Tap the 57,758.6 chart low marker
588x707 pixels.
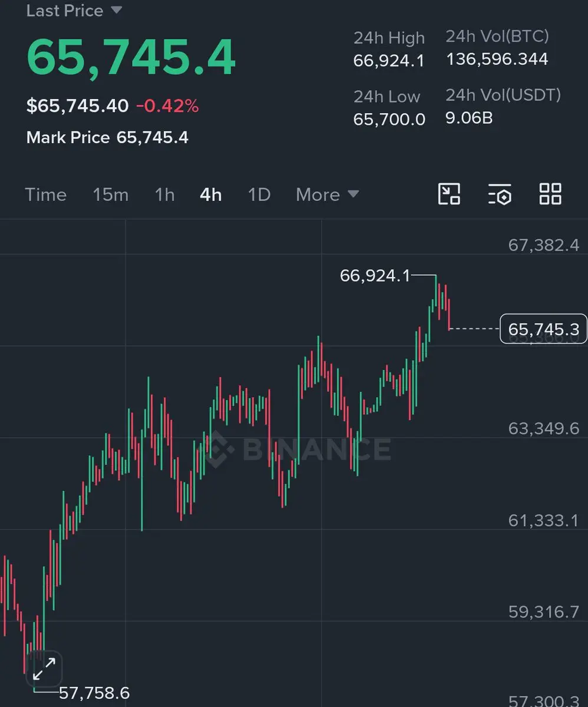pos(94,693)
